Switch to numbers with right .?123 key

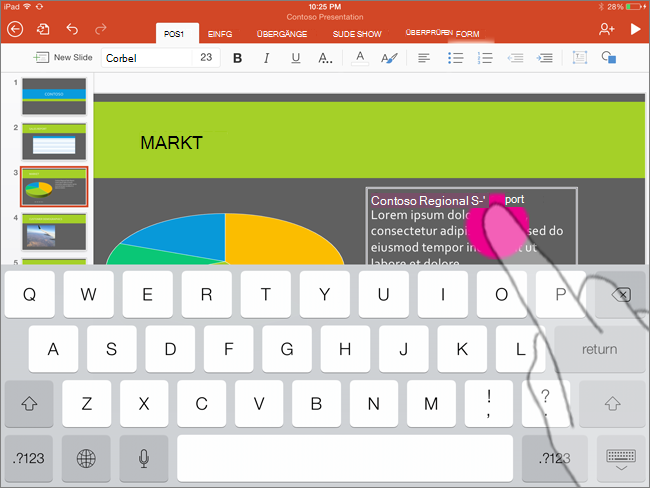tap(555, 458)
